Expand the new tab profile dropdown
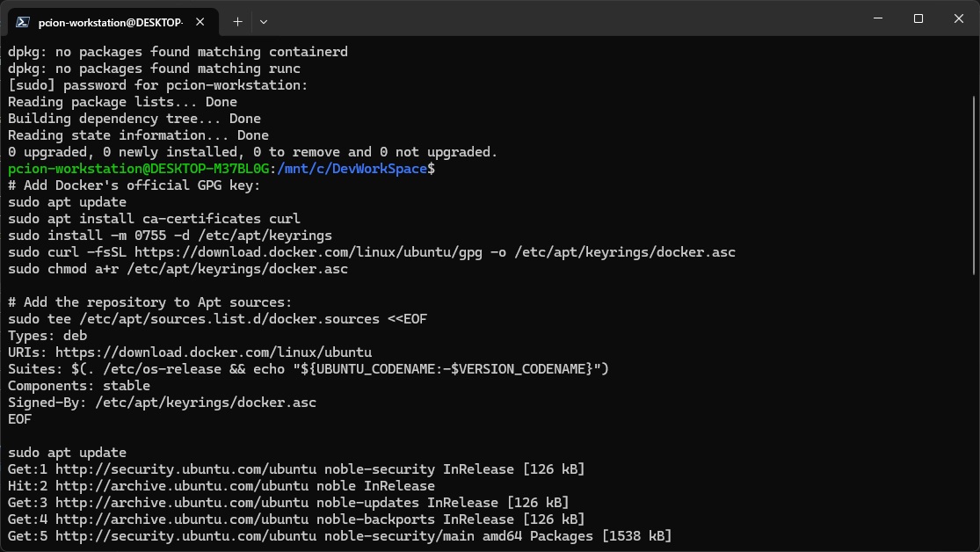 pos(264,21)
